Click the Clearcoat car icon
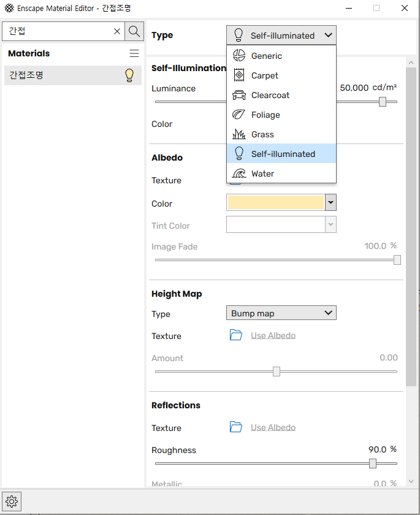This screenshot has height=515, width=420. point(239,95)
